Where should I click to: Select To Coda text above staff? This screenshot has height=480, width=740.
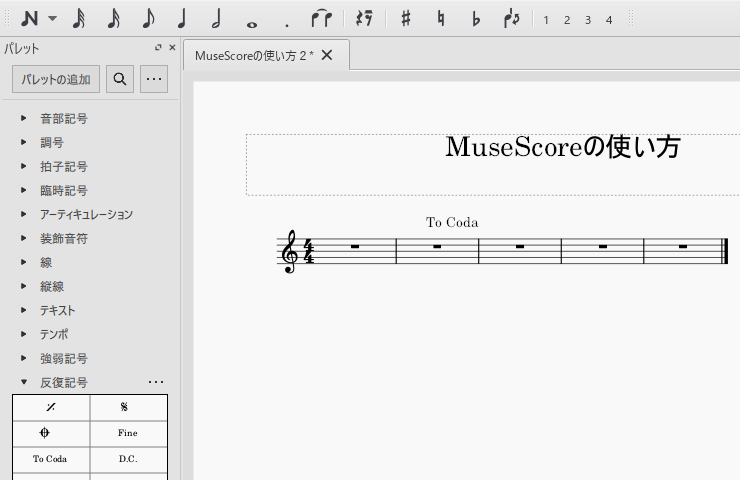[x=452, y=222]
